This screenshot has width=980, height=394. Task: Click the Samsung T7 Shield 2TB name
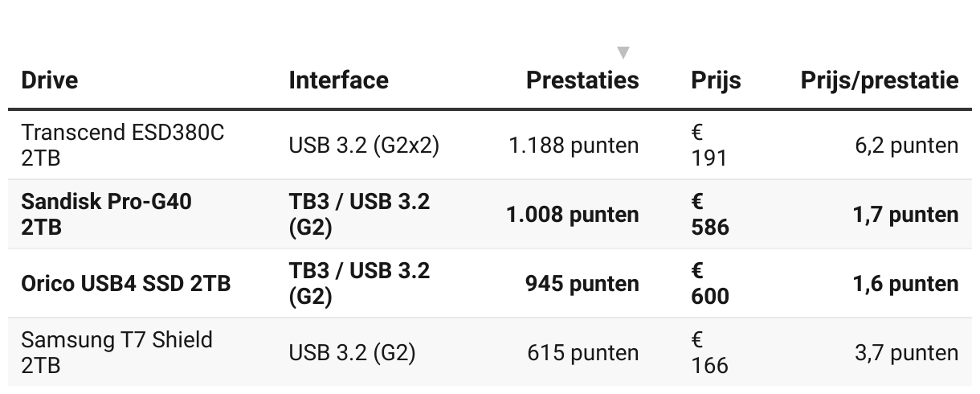coord(117,352)
